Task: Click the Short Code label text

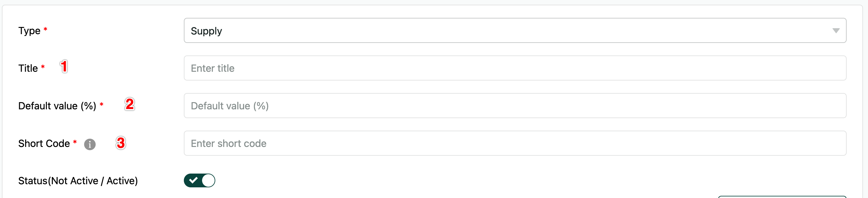Action: 44,143
